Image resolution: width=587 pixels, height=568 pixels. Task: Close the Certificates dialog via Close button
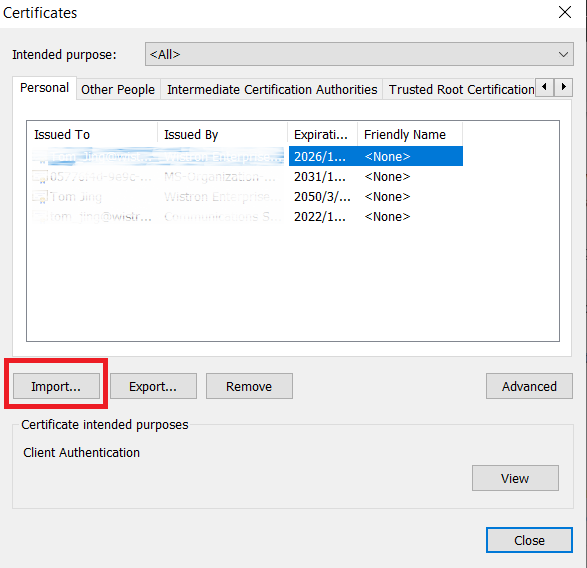click(x=529, y=540)
